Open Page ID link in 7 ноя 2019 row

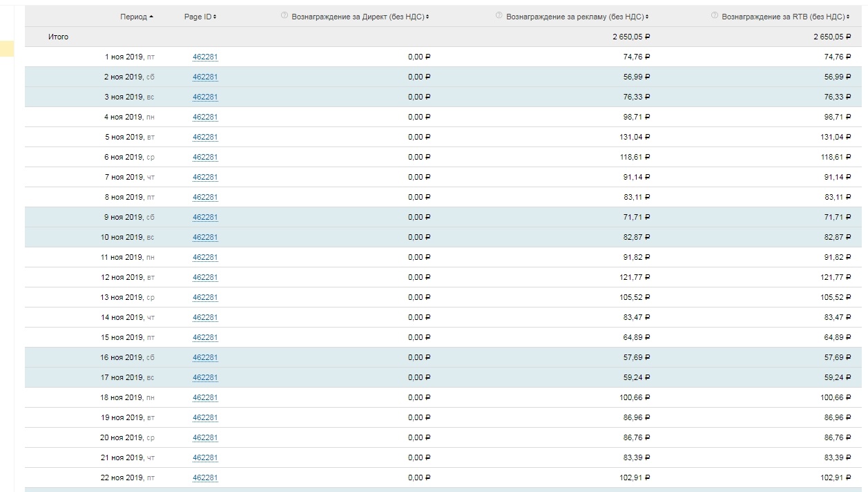click(205, 178)
